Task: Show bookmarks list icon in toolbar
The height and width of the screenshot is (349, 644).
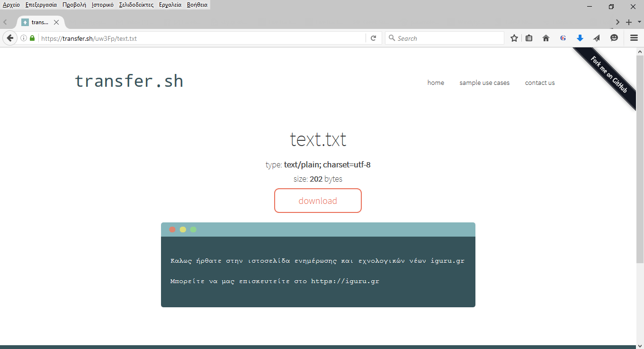Action: pos(529,38)
